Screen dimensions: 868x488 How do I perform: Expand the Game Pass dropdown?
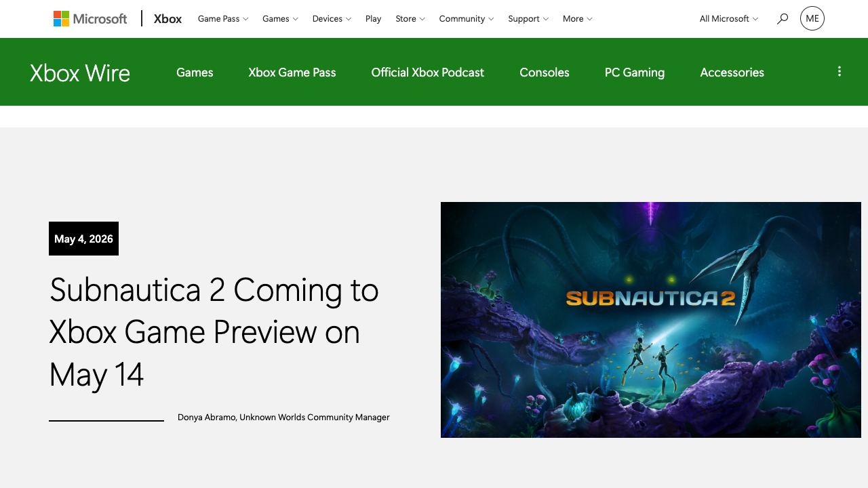(223, 19)
